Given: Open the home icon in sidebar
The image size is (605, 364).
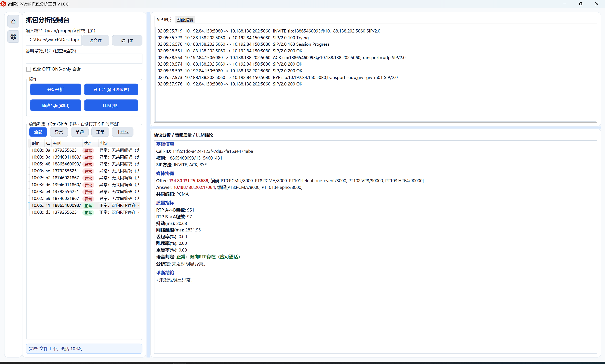Looking at the screenshot, I should pos(13,22).
